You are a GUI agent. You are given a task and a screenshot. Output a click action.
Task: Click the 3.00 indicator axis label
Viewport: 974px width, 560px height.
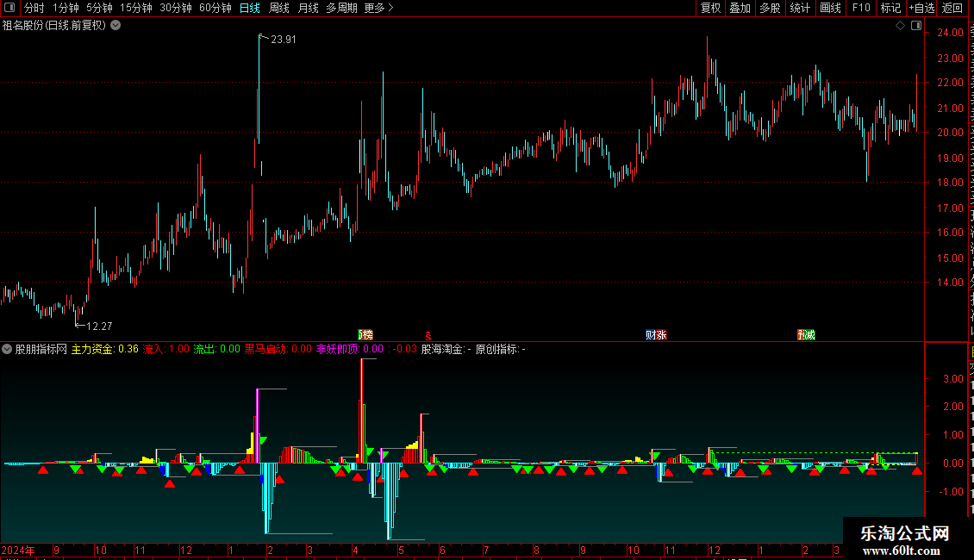(x=952, y=379)
